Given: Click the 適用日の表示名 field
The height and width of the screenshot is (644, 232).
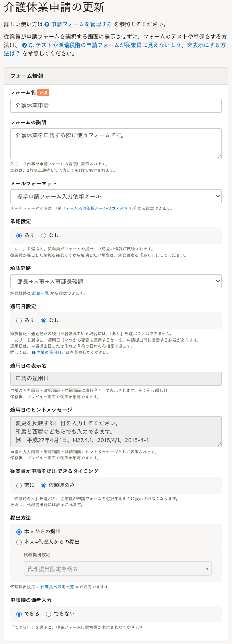Looking at the screenshot, I should click(116, 378).
